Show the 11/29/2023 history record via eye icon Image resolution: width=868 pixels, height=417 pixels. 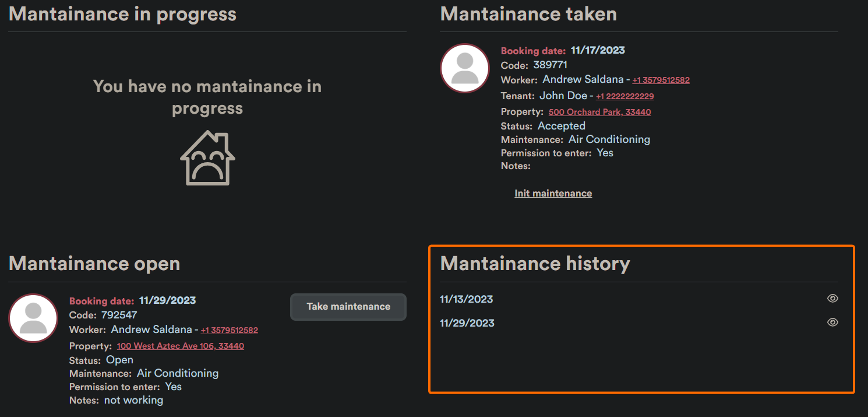click(x=832, y=323)
